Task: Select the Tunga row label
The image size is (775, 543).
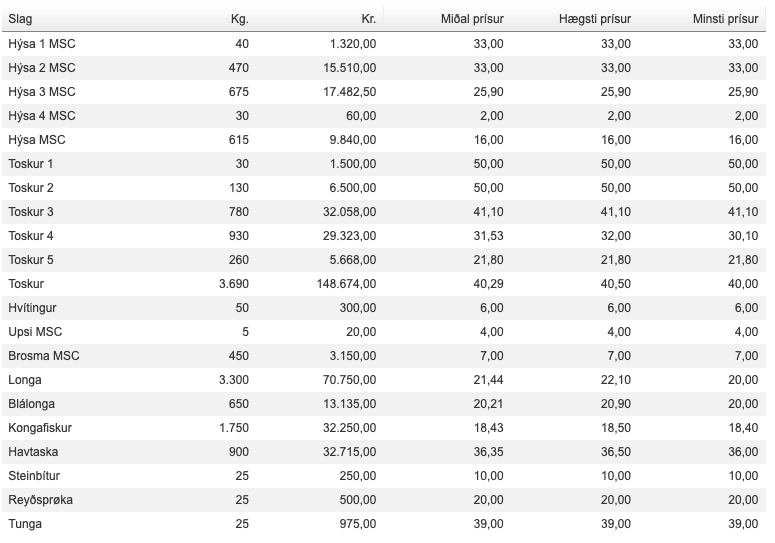Action: point(25,523)
